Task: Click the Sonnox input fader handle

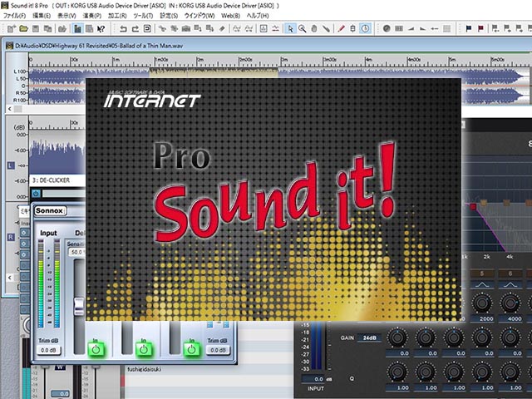Action: click(x=80, y=306)
